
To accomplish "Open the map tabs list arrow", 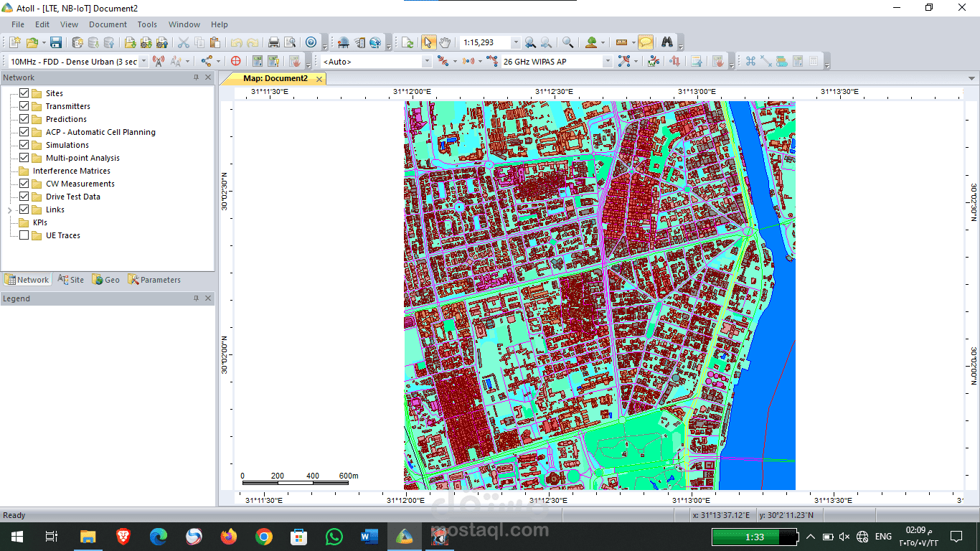I will (x=971, y=78).
